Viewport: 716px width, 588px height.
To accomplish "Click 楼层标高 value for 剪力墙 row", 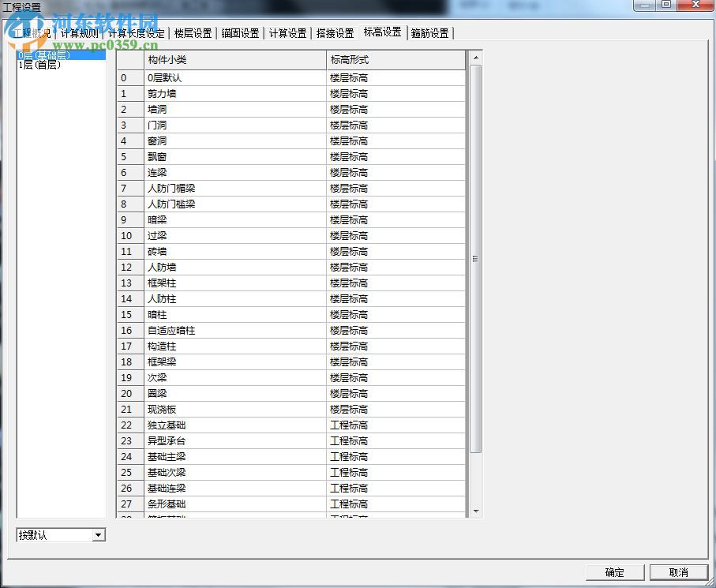I will click(396, 94).
